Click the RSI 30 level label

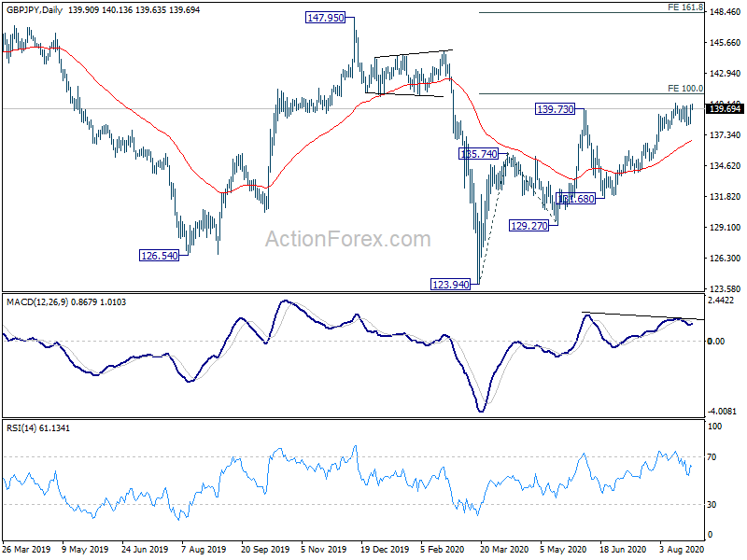point(712,504)
